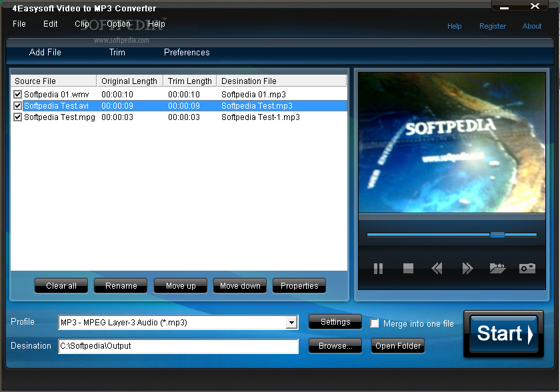Start the conversion

pyautogui.click(x=503, y=334)
